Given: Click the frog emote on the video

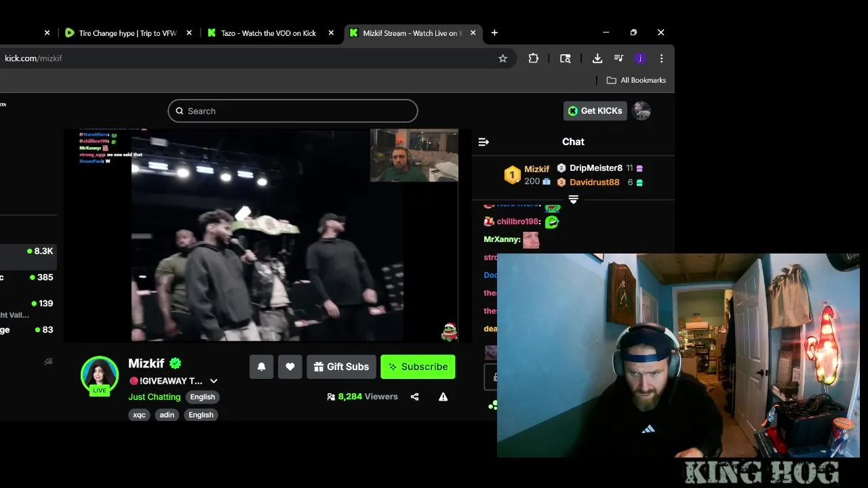Looking at the screenshot, I should click(x=448, y=331).
